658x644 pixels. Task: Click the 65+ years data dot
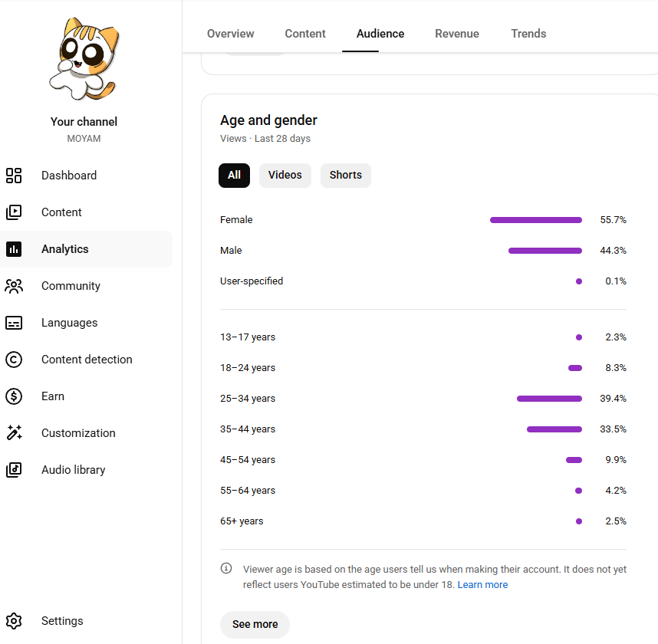point(579,521)
